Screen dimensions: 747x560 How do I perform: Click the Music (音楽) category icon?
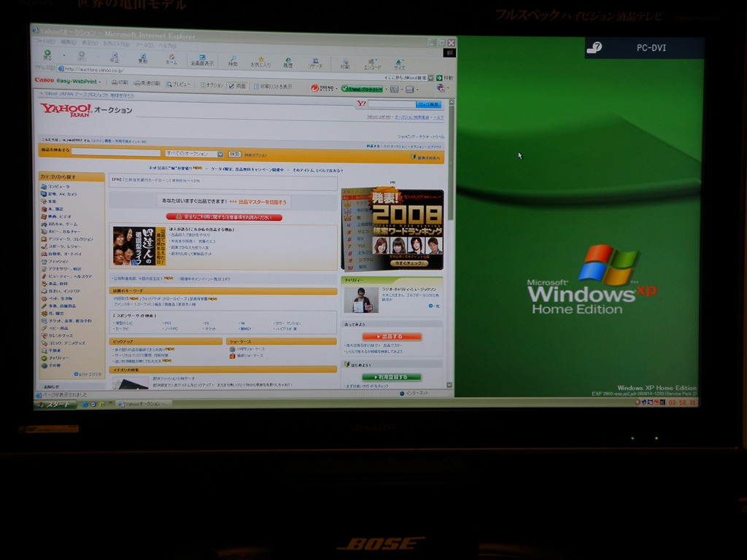point(44,201)
